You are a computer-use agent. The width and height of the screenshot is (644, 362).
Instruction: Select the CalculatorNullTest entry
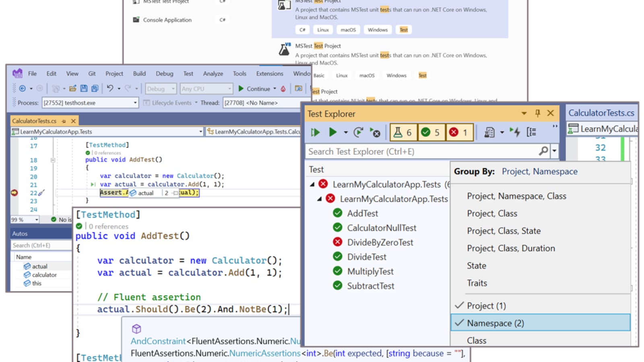coord(382,228)
